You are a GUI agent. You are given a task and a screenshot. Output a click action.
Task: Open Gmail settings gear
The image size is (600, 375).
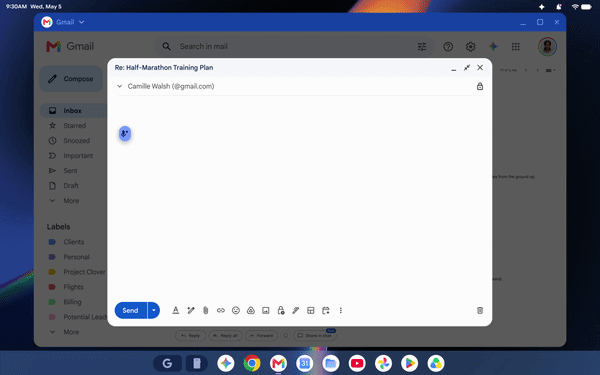point(471,47)
